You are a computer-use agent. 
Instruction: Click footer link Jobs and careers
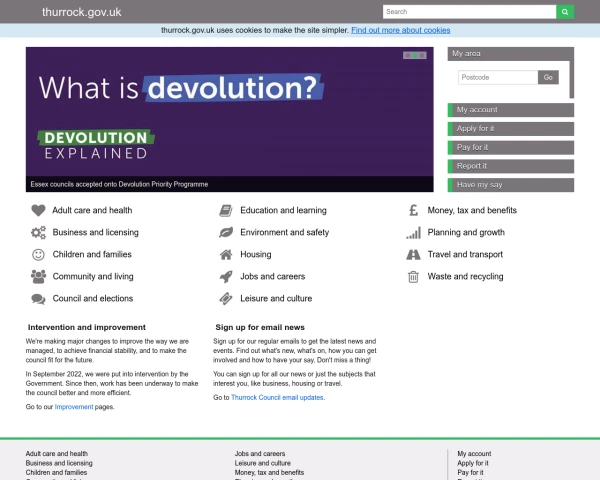pyautogui.click(x=260, y=454)
